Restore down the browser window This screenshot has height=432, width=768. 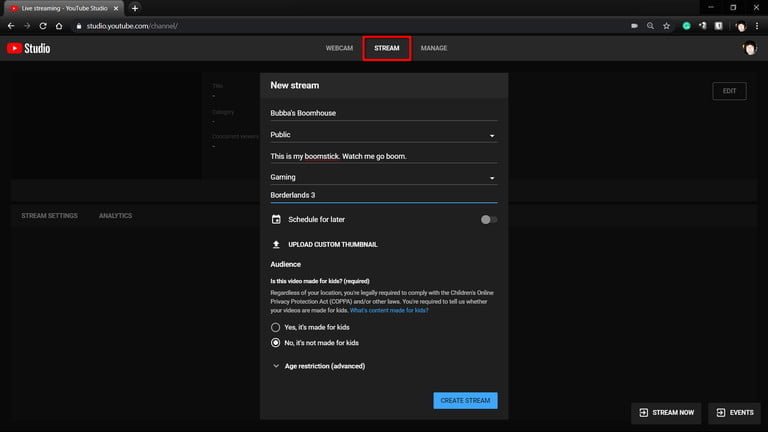click(x=733, y=7)
